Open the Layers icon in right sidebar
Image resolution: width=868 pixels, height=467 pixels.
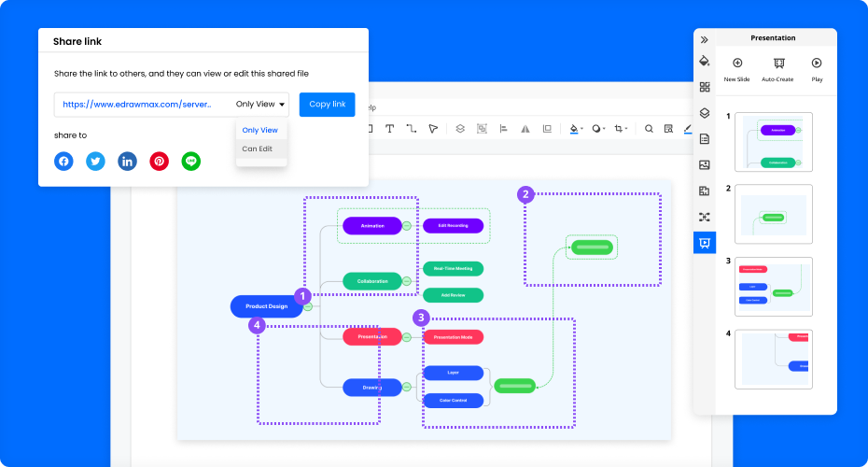(x=705, y=113)
